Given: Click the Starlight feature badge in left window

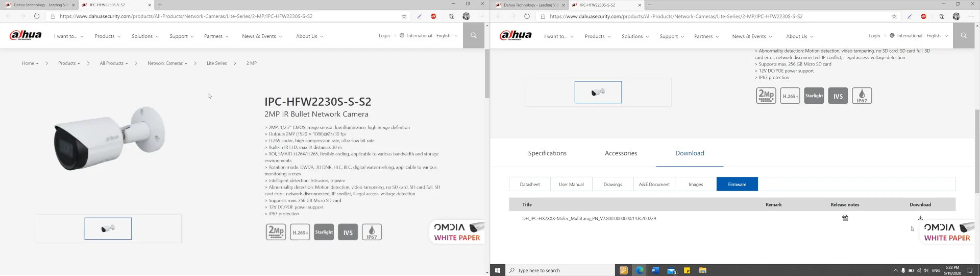Looking at the screenshot, I should pos(324,232).
